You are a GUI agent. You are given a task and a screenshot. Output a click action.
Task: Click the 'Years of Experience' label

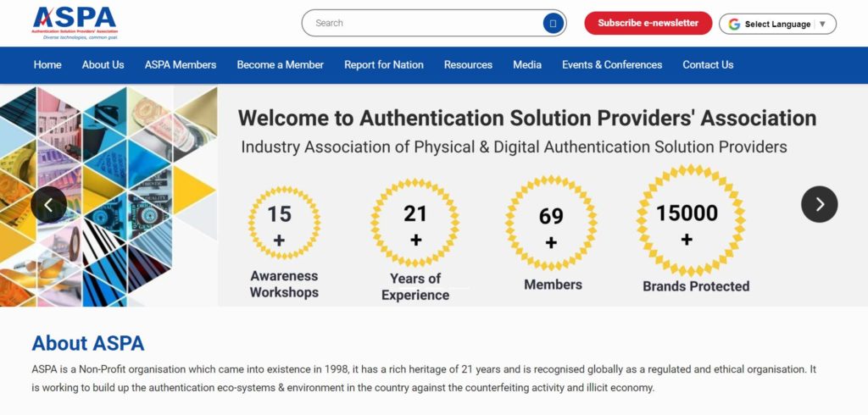click(415, 286)
